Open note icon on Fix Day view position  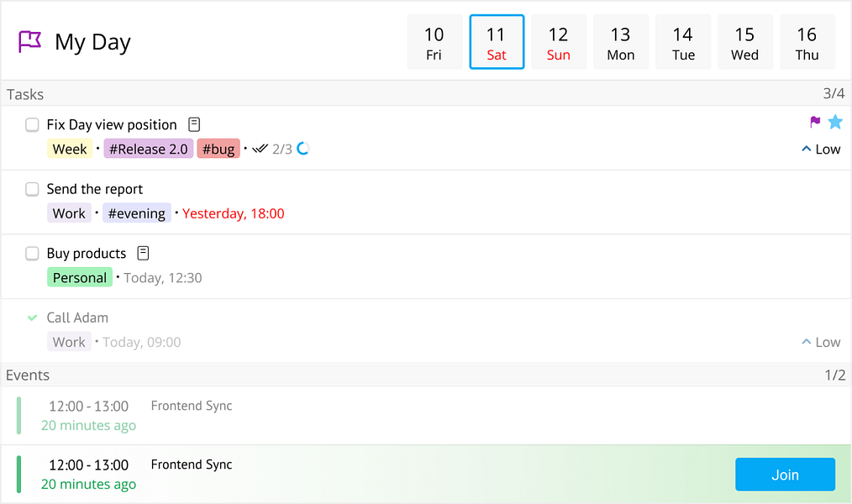coord(194,124)
